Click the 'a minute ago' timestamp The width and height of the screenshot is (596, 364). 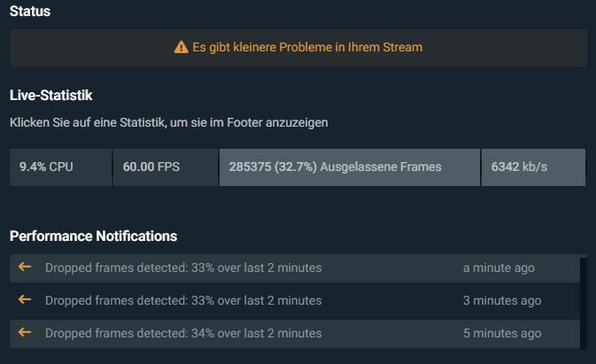click(x=499, y=267)
